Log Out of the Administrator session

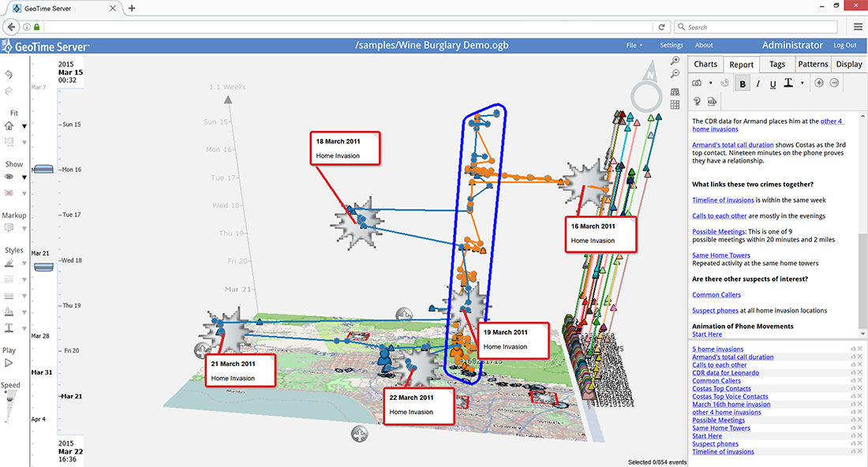[845, 46]
